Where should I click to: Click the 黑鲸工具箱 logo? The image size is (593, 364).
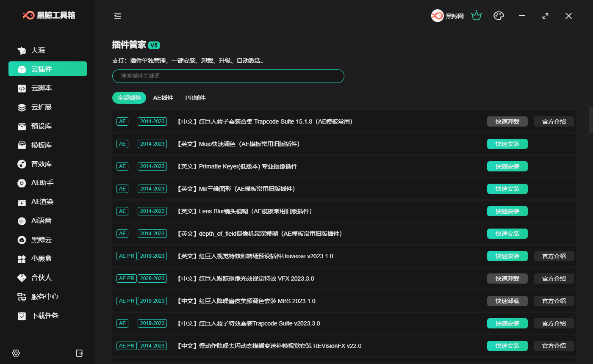[49, 15]
